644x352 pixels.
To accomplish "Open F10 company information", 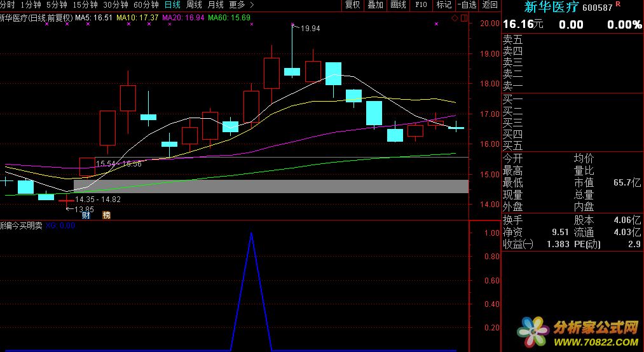I will pos(421,4).
